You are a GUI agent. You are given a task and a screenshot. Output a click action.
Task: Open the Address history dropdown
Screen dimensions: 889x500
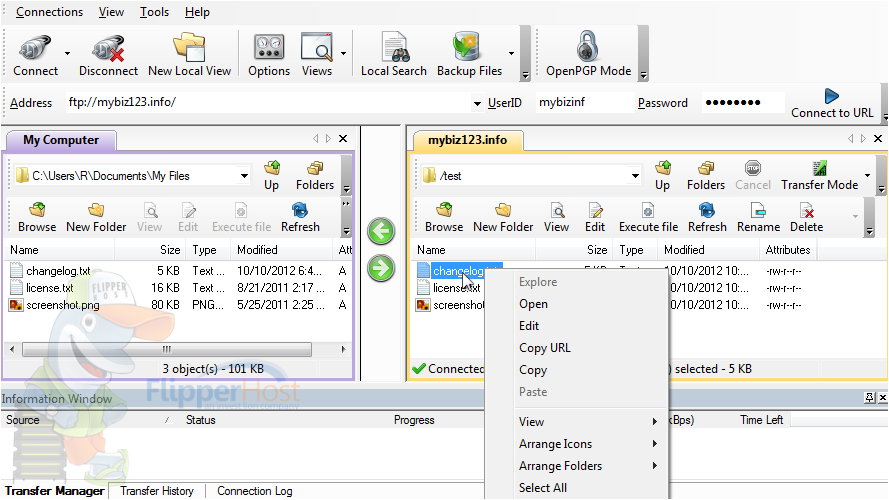point(477,103)
